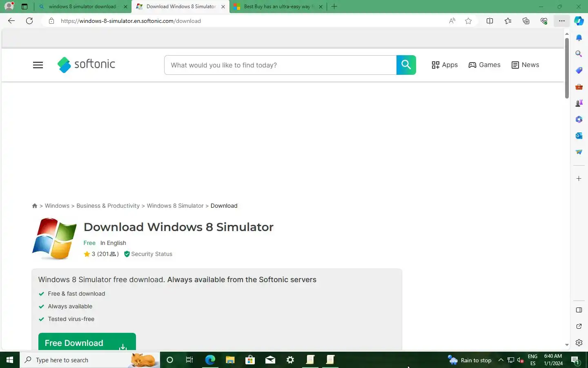Image resolution: width=588 pixels, height=368 pixels.
Task: Open link in external window sidebar icon
Action: click(x=579, y=326)
